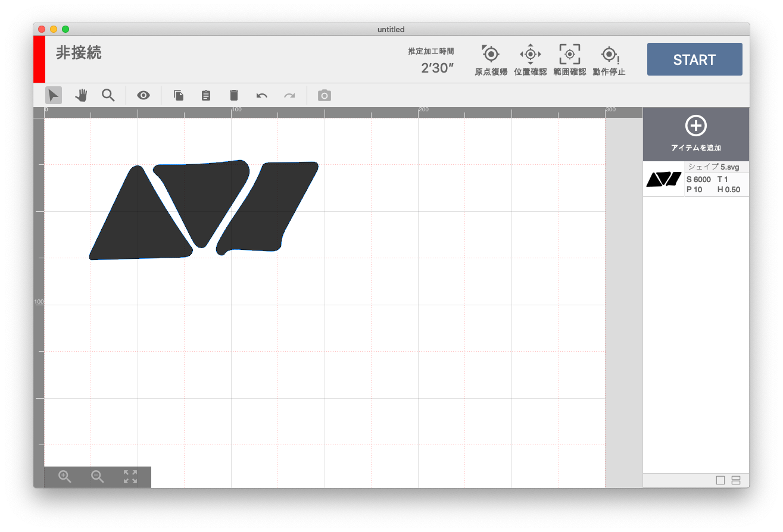
Task: Open the camera capture tool
Action: click(x=324, y=95)
